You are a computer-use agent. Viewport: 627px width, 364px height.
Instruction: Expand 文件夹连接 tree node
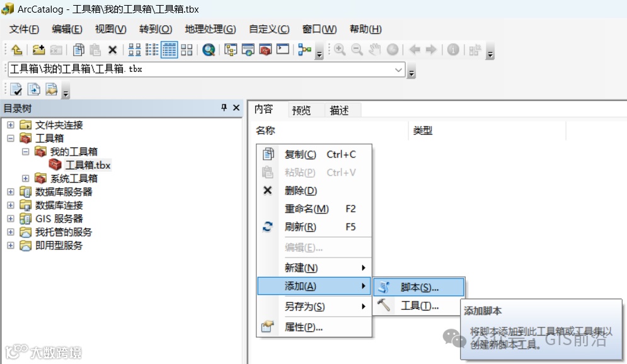(10, 125)
